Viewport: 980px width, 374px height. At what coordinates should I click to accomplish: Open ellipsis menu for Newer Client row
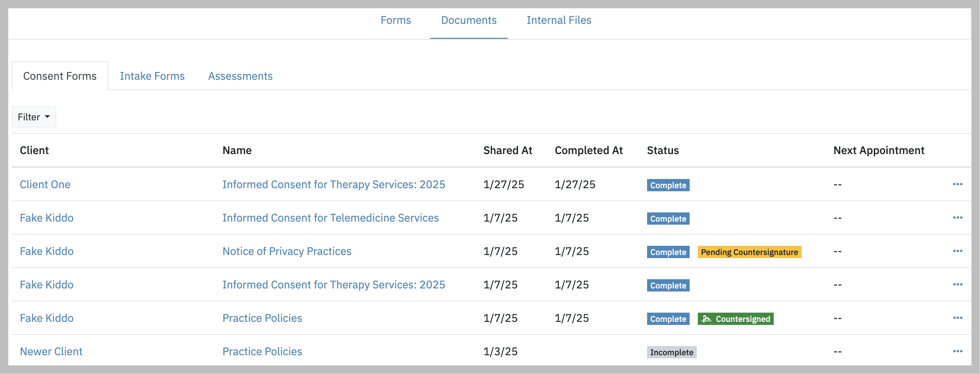pyautogui.click(x=958, y=351)
